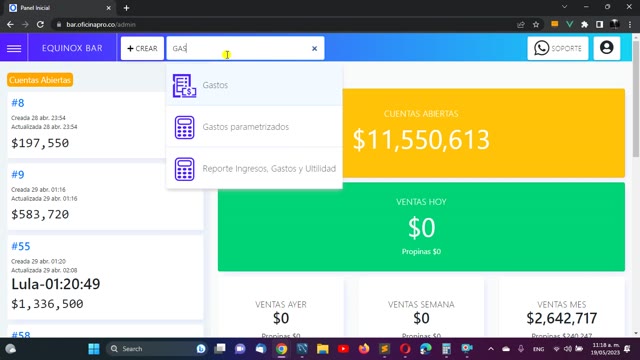Click the EQUINOX BAR title
640x360 pixels.
(72, 48)
